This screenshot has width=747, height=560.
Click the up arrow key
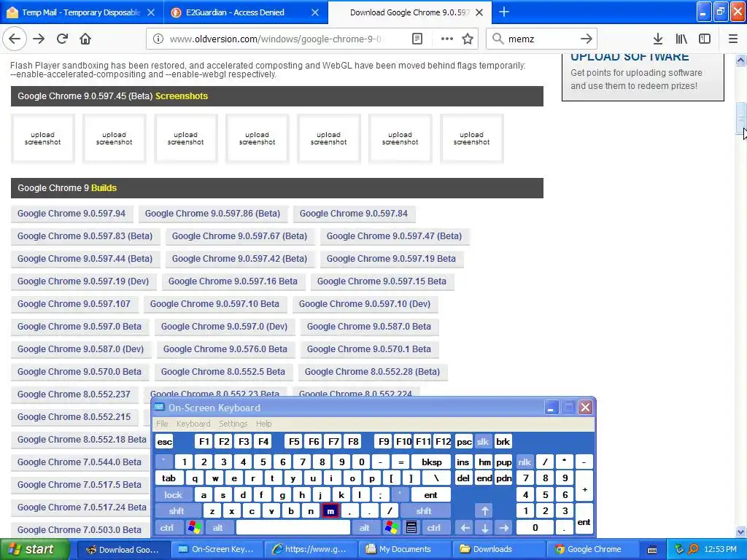[x=484, y=511]
